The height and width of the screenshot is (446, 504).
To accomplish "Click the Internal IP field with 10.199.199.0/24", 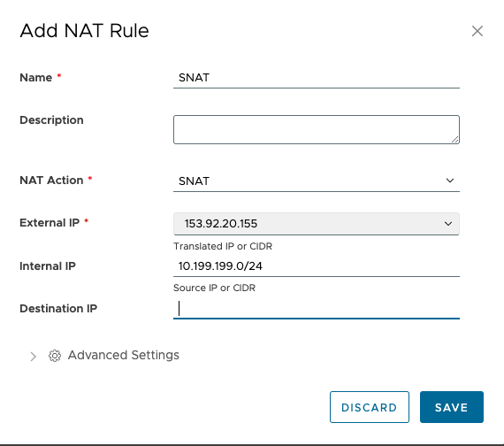I will pos(317,266).
